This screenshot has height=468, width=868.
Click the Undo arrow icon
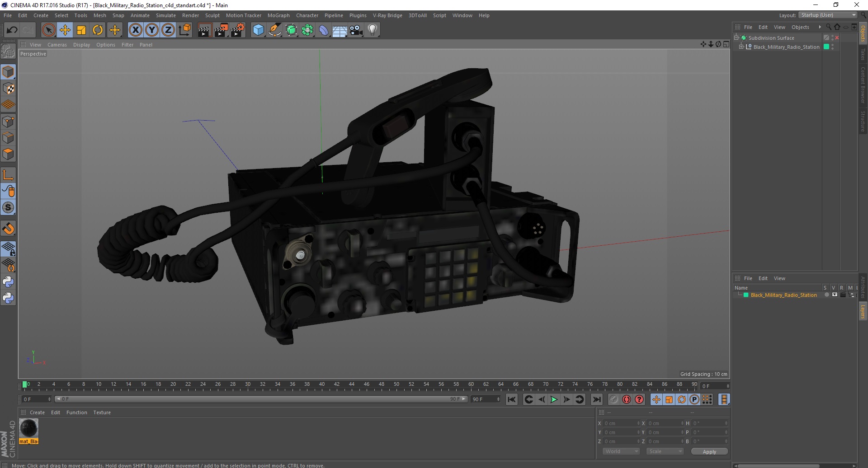(x=12, y=30)
